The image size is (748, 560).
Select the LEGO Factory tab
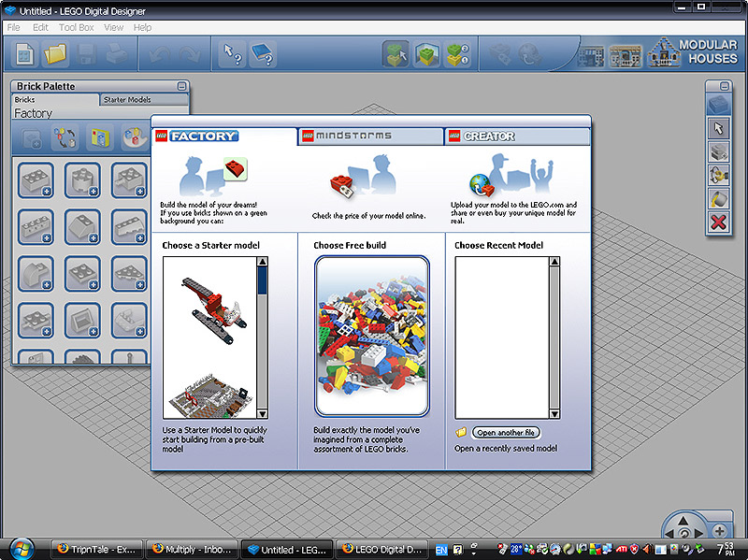pyautogui.click(x=224, y=136)
